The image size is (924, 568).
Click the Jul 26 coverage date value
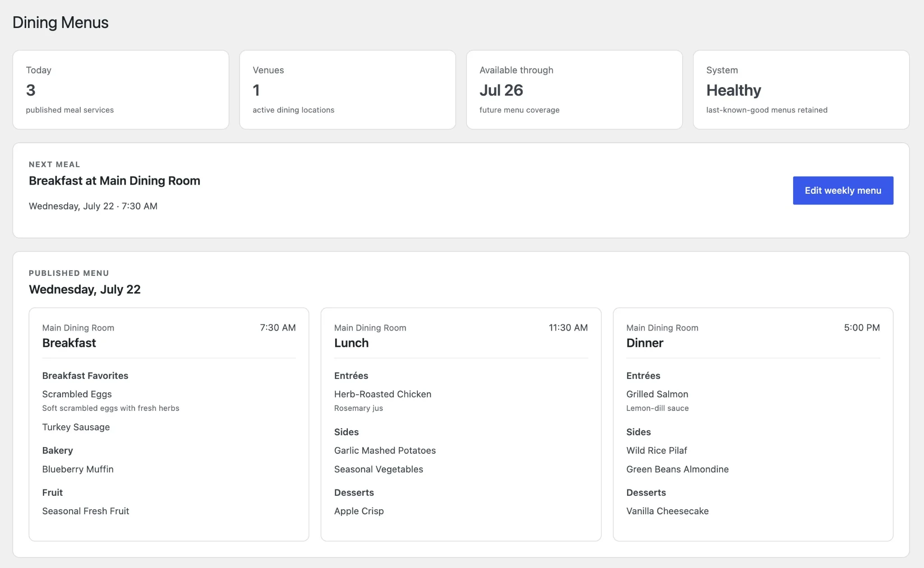(501, 90)
